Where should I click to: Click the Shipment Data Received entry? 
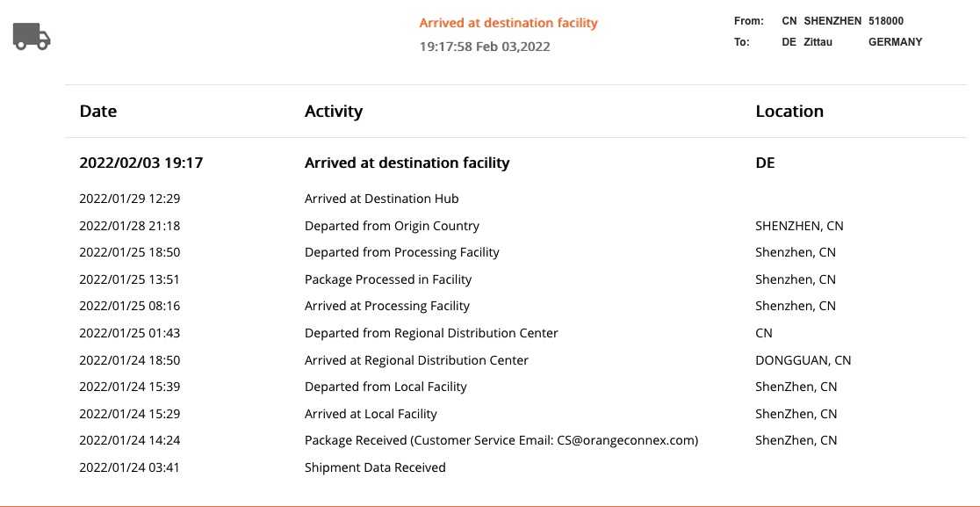click(x=375, y=467)
